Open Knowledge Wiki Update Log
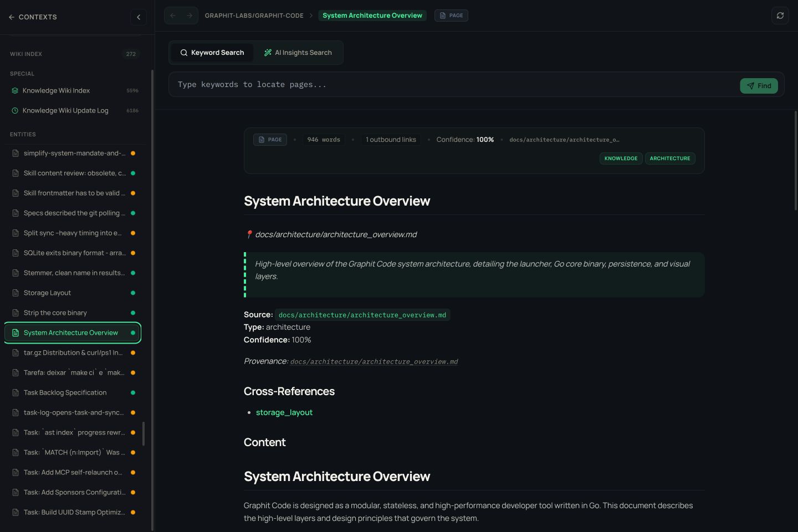This screenshot has height=532, width=798. (x=75, y=110)
